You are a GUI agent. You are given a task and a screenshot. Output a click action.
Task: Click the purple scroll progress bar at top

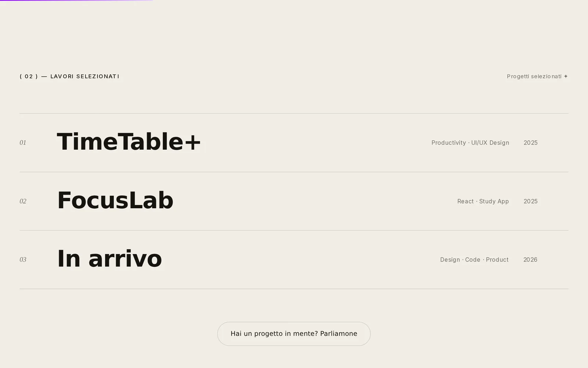tap(76, 0)
